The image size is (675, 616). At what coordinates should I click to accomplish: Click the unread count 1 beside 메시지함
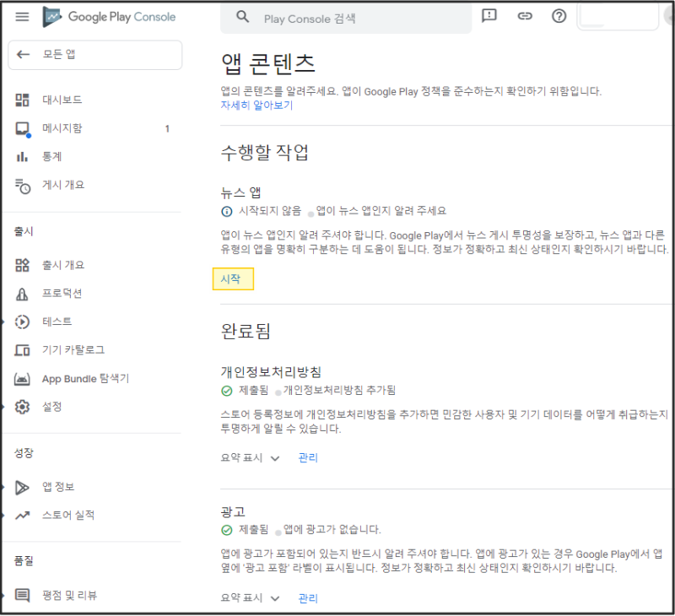tap(167, 129)
